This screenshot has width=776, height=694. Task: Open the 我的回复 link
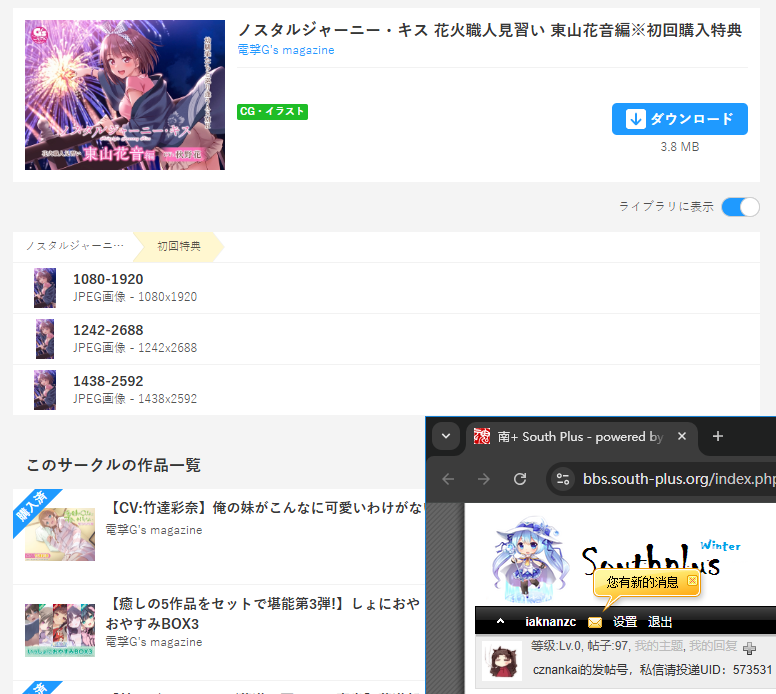713,646
